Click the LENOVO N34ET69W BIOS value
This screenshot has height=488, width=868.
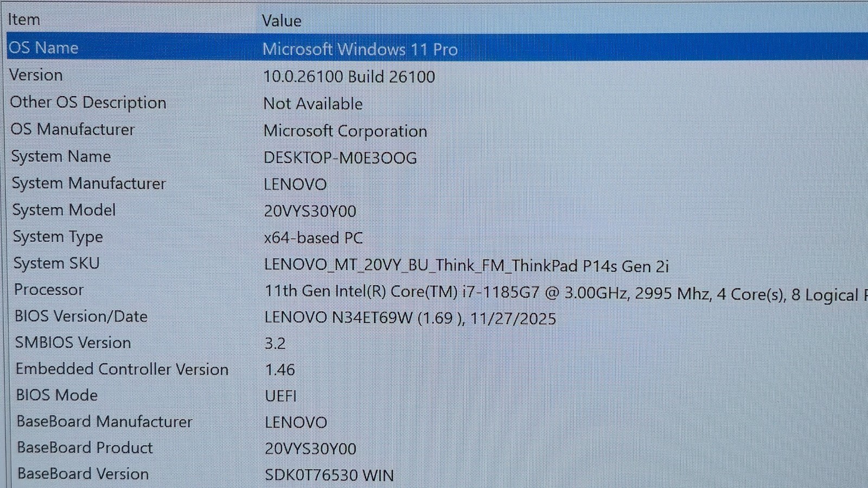(x=410, y=318)
